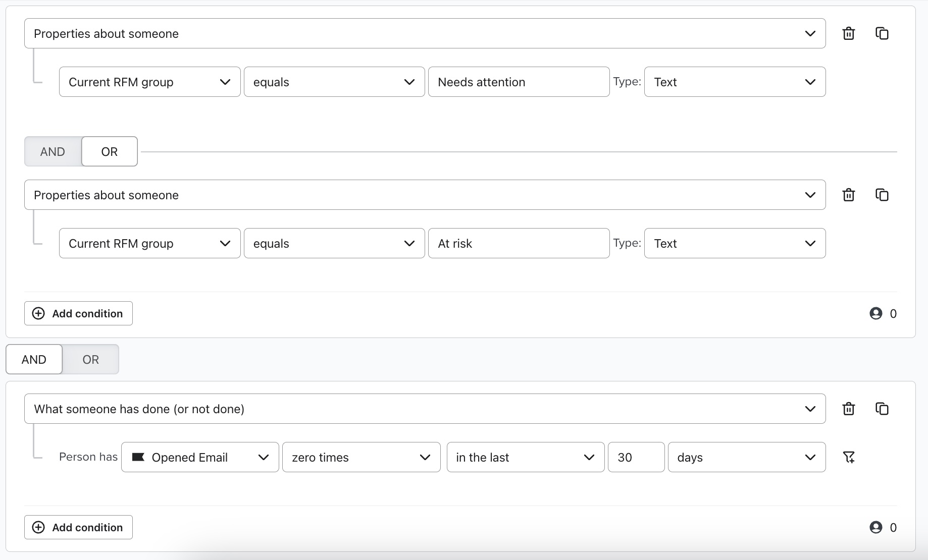Screen dimensions: 928x560
Task: Duplicate the first "Properties about someone" condition
Action: [882, 33]
